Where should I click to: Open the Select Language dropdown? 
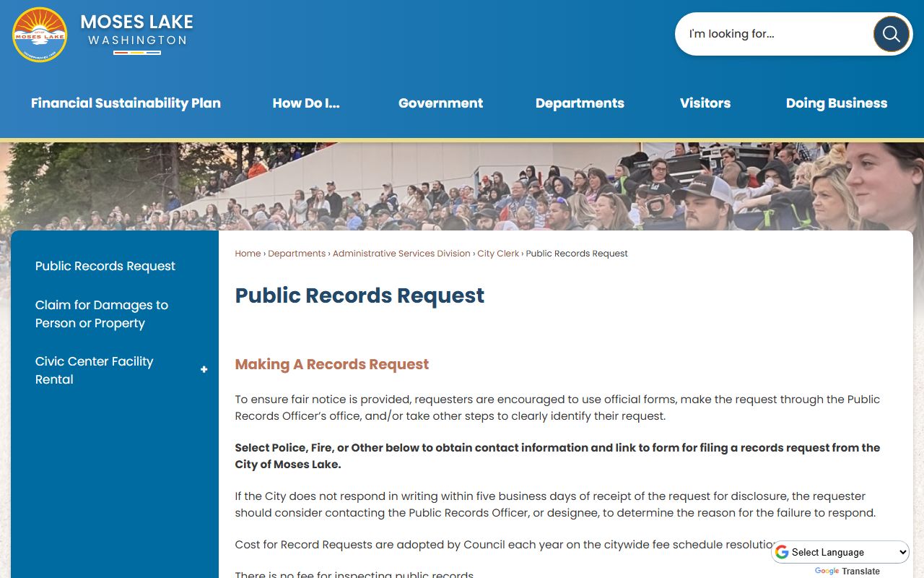pyautogui.click(x=841, y=552)
